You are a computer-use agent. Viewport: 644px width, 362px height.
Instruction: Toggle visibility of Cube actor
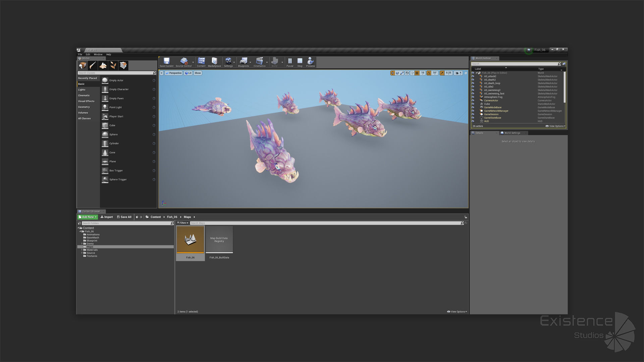[x=473, y=104]
